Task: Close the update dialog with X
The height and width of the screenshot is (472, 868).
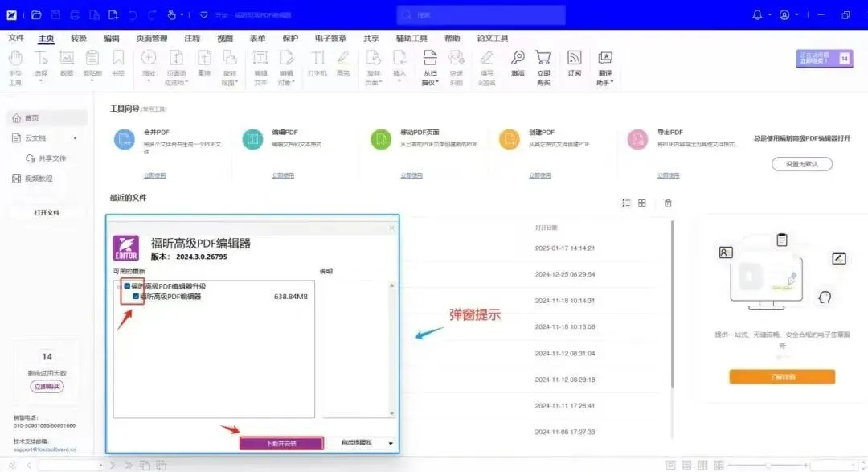Action: [392, 228]
